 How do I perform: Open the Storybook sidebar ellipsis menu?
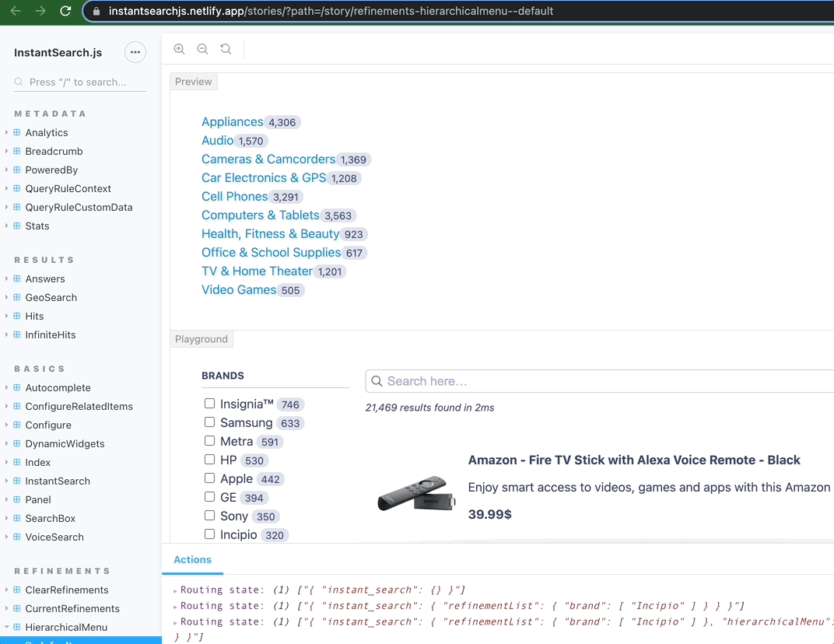135,52
